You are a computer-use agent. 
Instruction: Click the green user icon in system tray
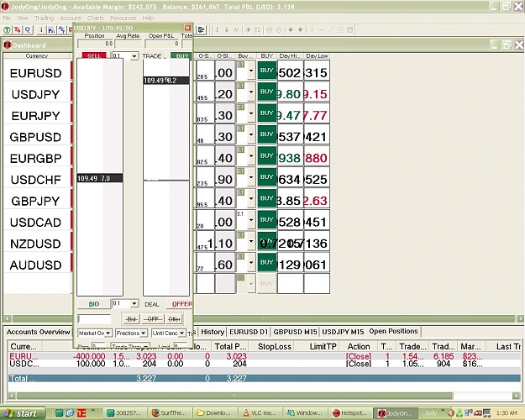click(460, 413)
